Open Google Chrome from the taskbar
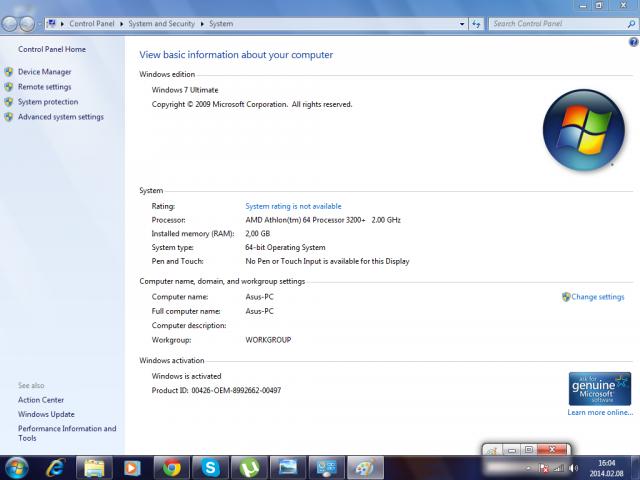Viewport: 640px width, 480px height. [x=172, y=467]
